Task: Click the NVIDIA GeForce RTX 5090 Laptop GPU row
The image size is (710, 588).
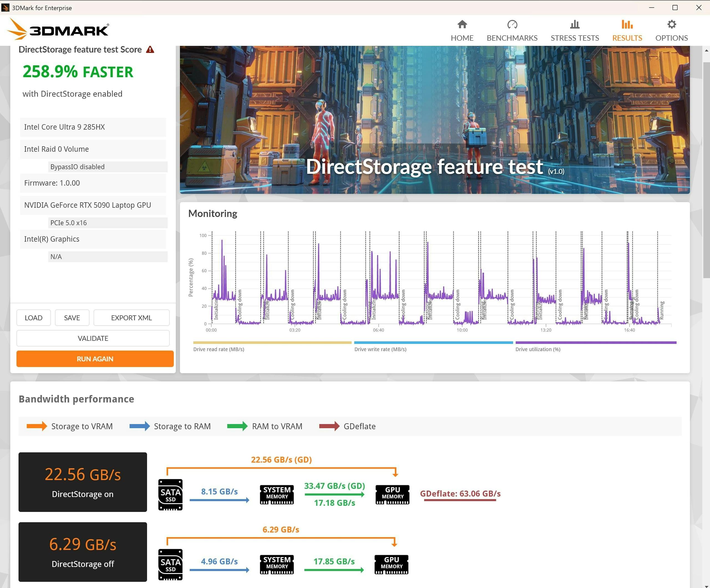Action: pyautogui.click(x=93, y=205)
